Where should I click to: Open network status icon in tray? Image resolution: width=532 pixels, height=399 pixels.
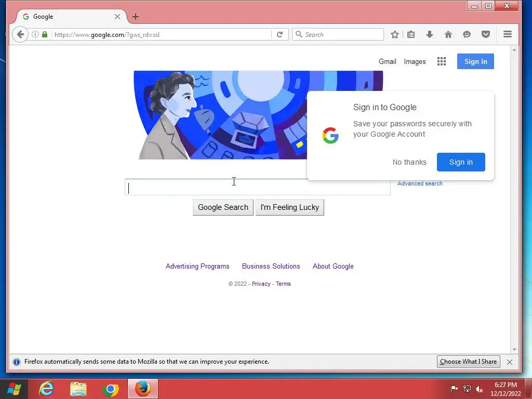click(x=467, y=389)
